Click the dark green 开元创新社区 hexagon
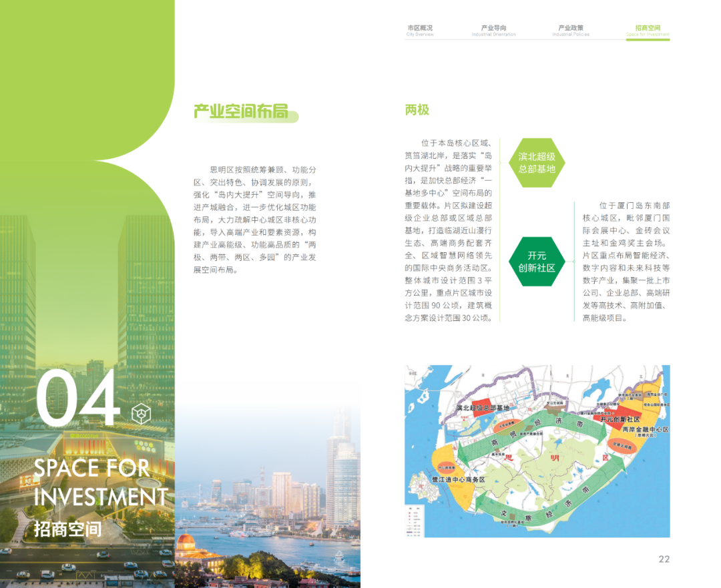Viewport: 721px width, 588px height. [537, 262]
